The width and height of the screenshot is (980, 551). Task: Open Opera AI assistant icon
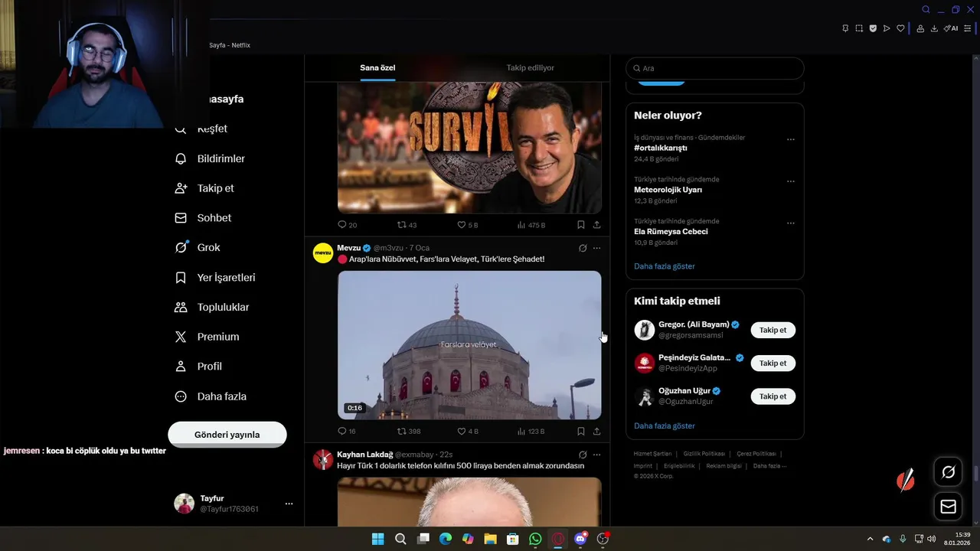[951, 28]
